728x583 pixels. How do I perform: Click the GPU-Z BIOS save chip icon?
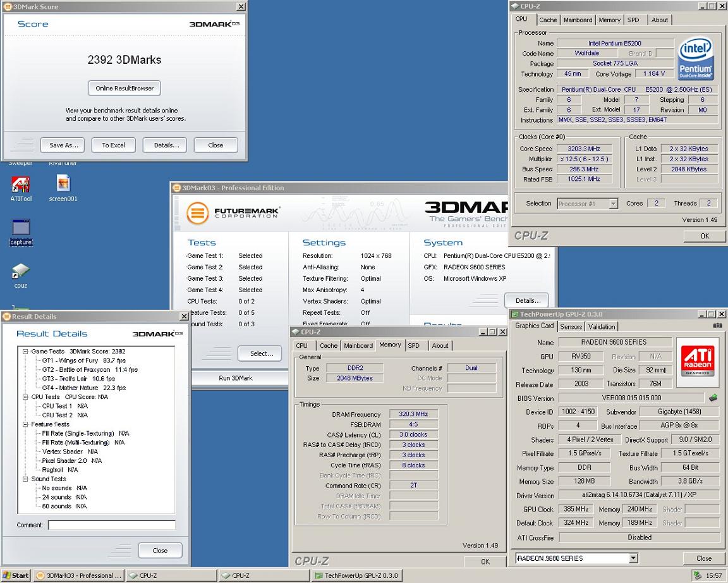click(x=713, y=398)
